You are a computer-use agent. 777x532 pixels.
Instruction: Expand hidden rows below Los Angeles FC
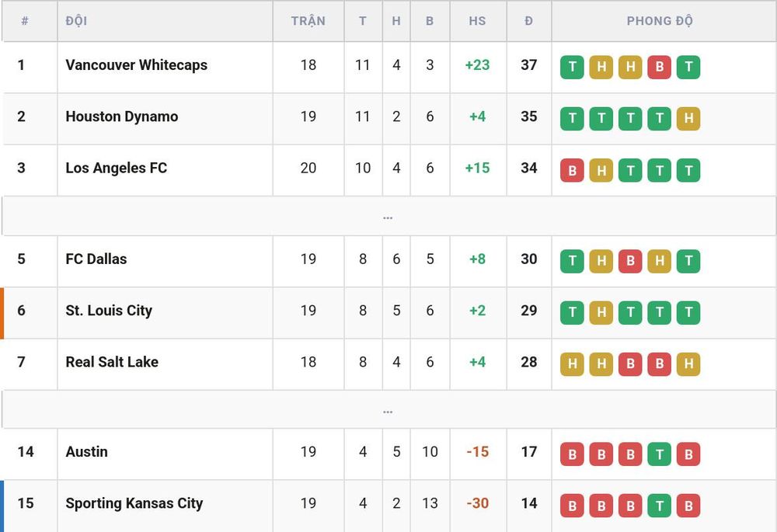coord(388,217)
